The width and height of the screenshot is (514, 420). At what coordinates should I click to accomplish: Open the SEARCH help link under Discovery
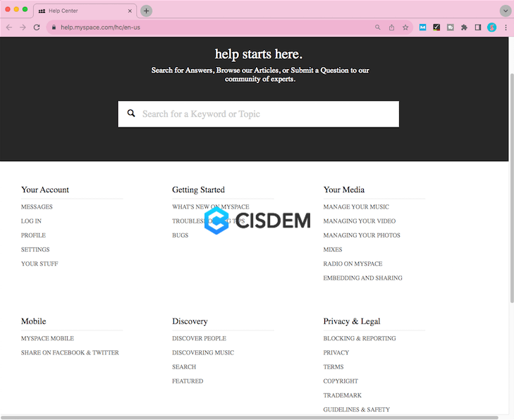184,367
